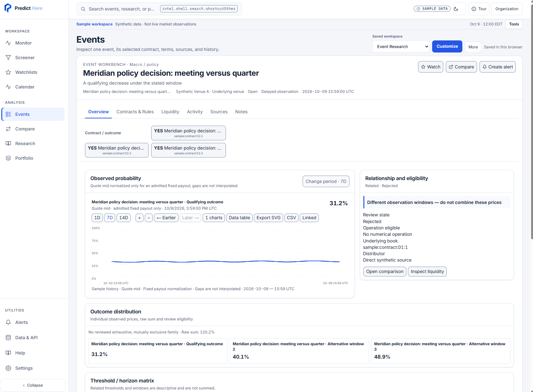
Task: Click the 31.2% probability value above the chart
Action: pos(339,203)
